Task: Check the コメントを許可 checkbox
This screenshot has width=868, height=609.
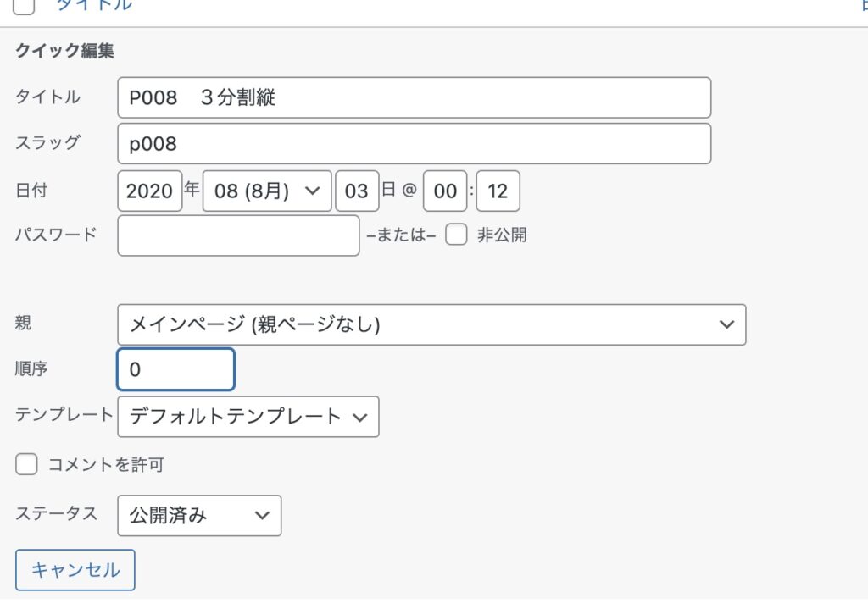Action: tap(27, 464)
